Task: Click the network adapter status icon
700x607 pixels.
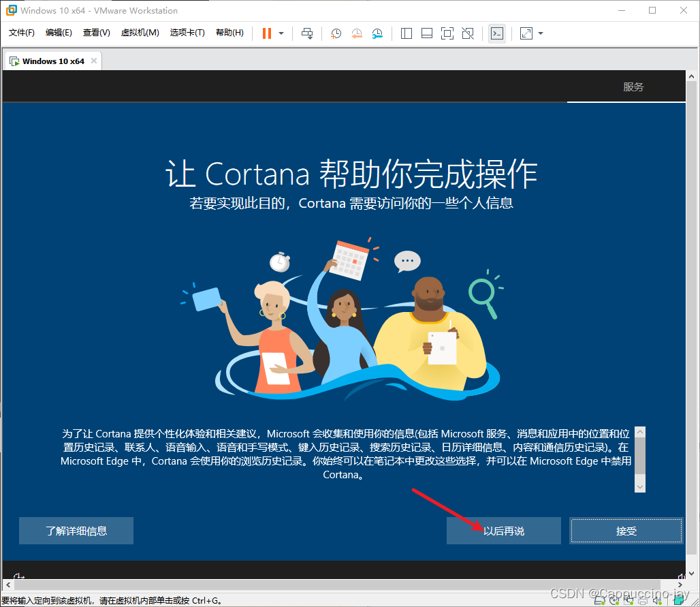Action: click(629, 601)
